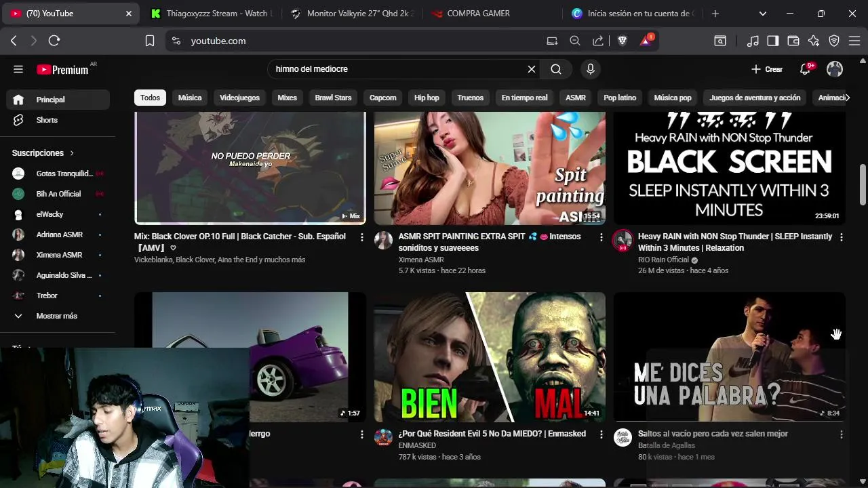Select the Videojuegos filter chip
The width and height of the screenshot is (868, 488).
click(x=239, y=98)
